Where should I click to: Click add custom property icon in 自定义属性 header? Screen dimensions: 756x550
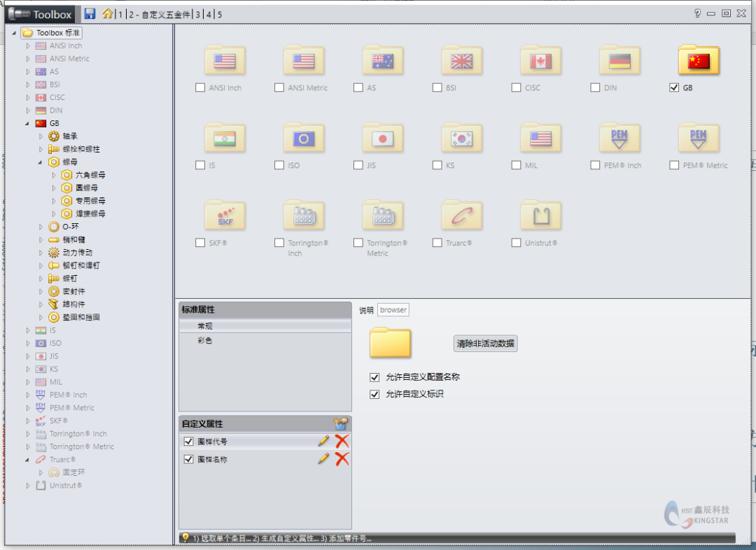pos(340,424)
